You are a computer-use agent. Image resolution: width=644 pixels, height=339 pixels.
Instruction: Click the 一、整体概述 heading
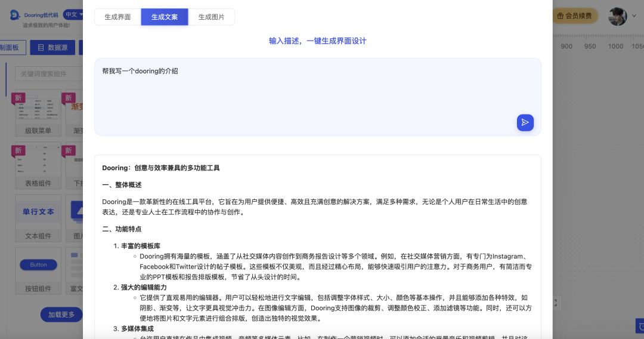pyautogui.click(x=122, y=185)
